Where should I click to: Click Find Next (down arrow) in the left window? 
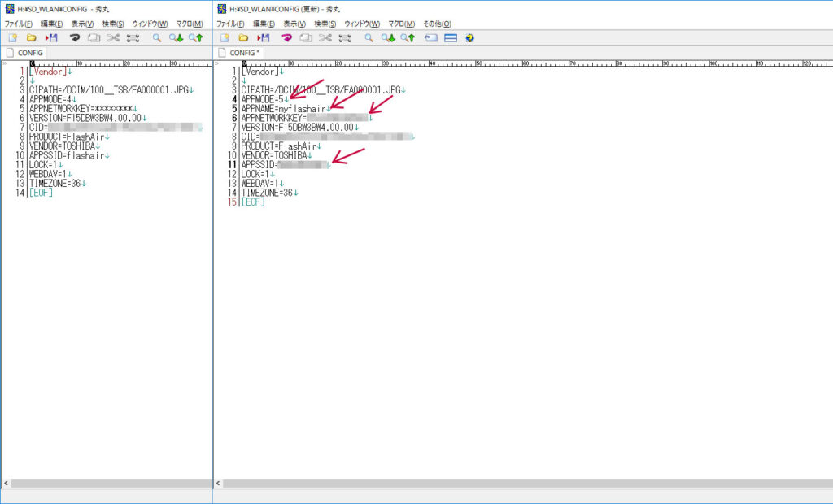point(176,37)
